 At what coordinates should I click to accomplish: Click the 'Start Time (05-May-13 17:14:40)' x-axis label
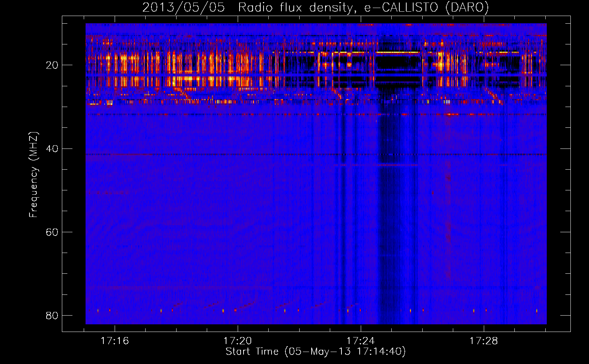click(x=315, y=352)
